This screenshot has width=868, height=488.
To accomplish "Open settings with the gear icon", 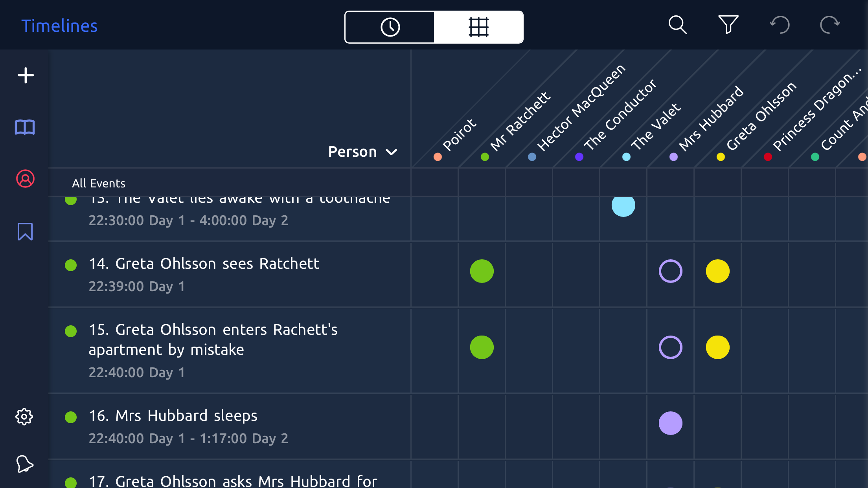I will (x=24, y=416).
